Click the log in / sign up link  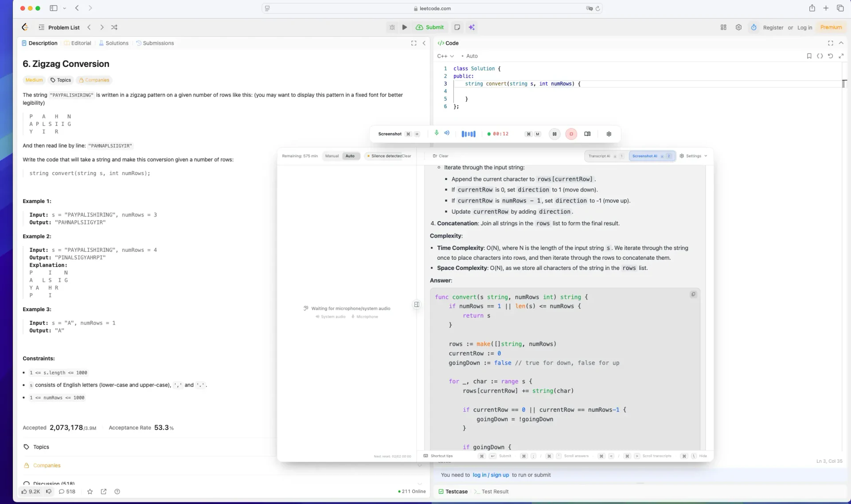(491, 475)
